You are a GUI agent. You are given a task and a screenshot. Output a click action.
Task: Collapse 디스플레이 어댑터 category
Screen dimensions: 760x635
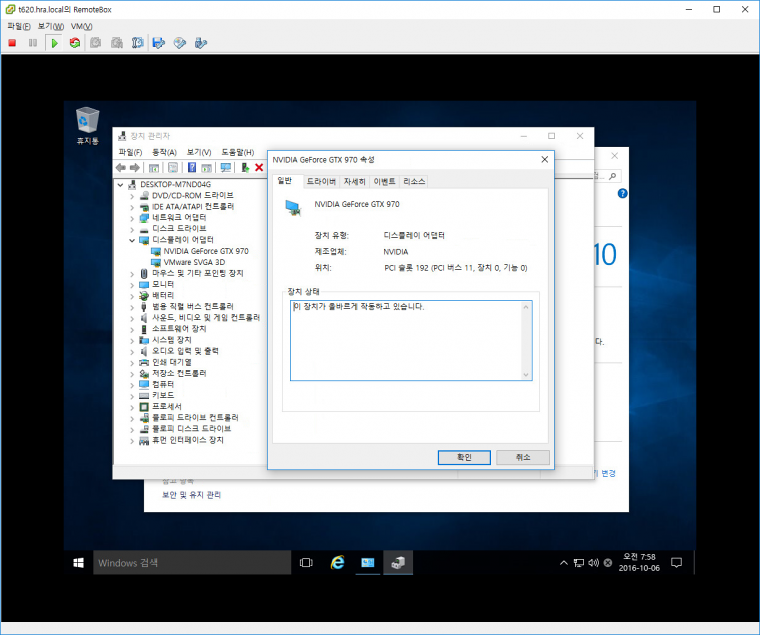132,240
